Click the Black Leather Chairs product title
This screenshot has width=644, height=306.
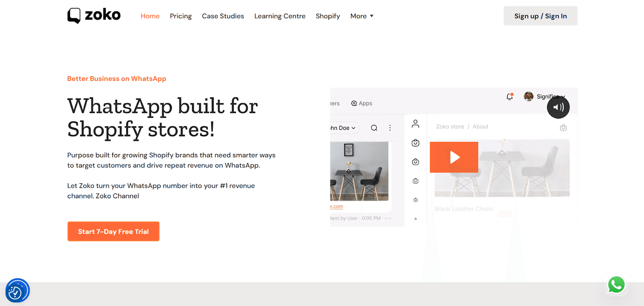click(464, 209)
